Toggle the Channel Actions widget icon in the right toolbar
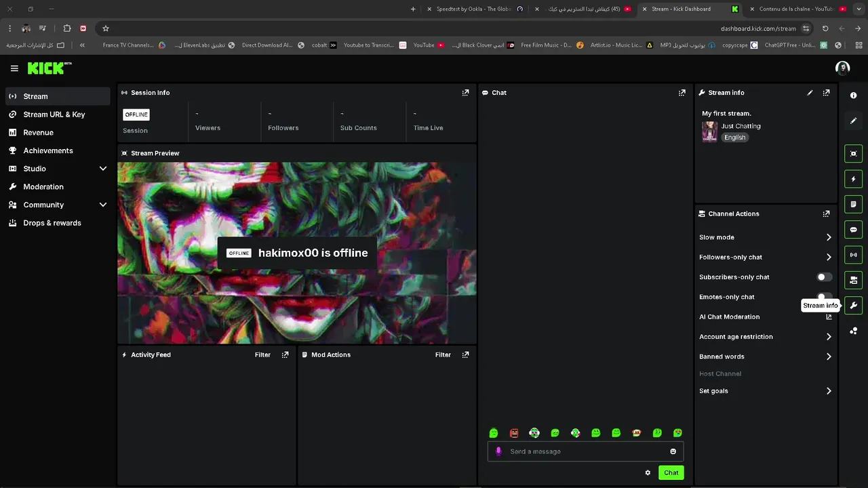 [x=853, y=280]
